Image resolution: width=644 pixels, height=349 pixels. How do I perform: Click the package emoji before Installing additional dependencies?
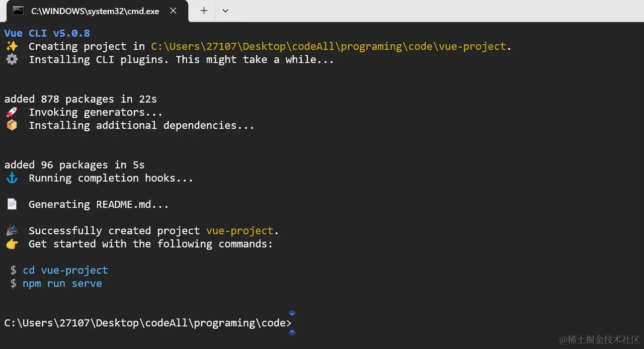(x=12, y=125)
